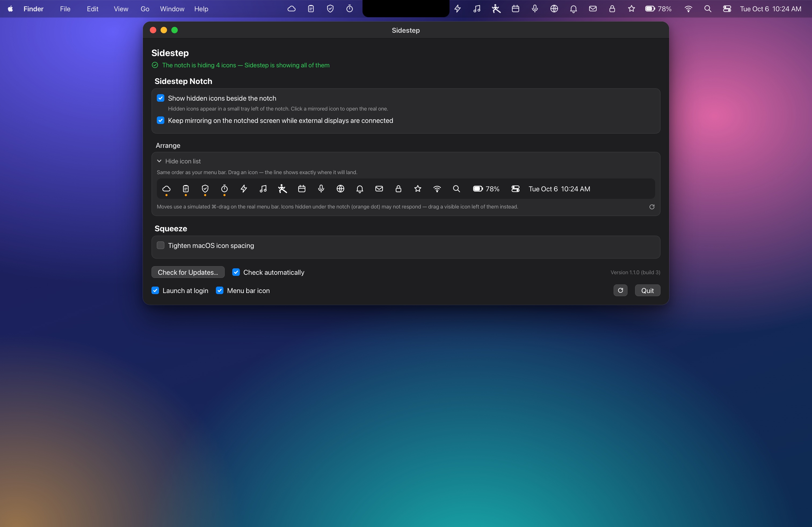
Task: Select the clipboard icon in the Arrange list
Action: pos(186,189)
